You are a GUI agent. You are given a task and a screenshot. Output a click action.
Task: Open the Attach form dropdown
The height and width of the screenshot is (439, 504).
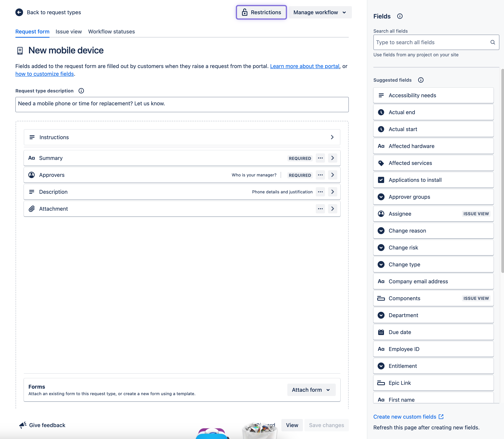[311, 390]
